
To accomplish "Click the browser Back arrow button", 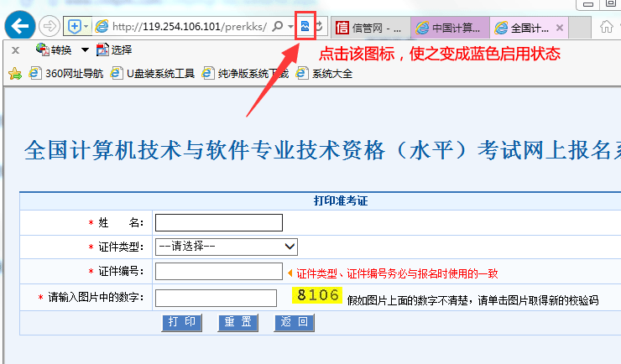I will 20,26.
